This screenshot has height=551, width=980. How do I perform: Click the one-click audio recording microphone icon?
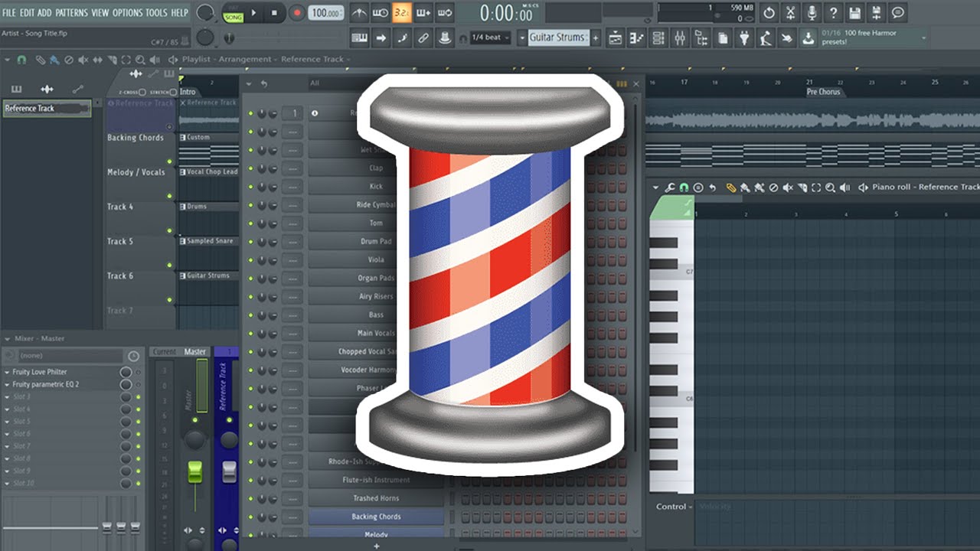point(812,13)
